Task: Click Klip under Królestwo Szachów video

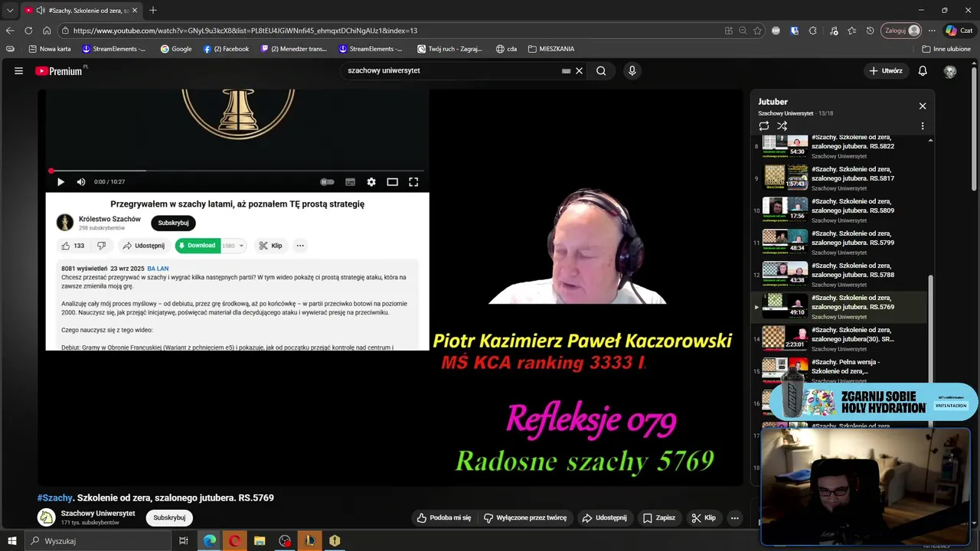Action: tap(271, 246)
